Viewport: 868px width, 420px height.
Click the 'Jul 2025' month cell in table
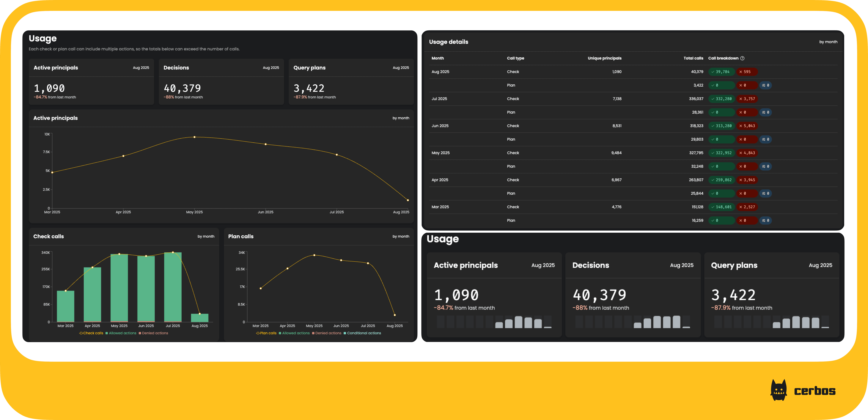[x=439, y=99]
